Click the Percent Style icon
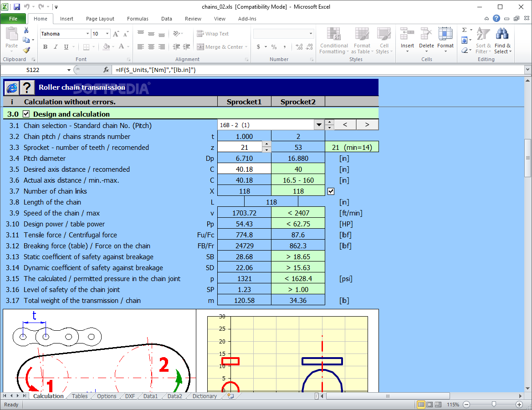Screen dimensions: 532x410 point(274,47)
